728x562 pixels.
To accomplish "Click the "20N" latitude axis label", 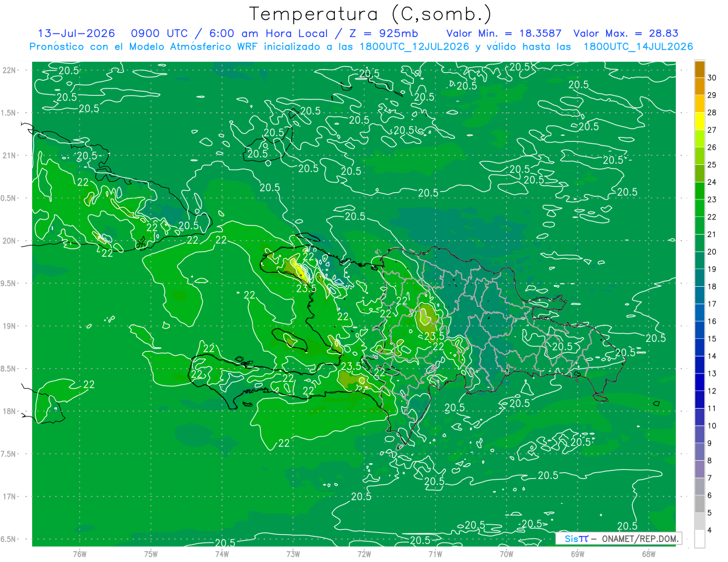I will pos(10,241).
